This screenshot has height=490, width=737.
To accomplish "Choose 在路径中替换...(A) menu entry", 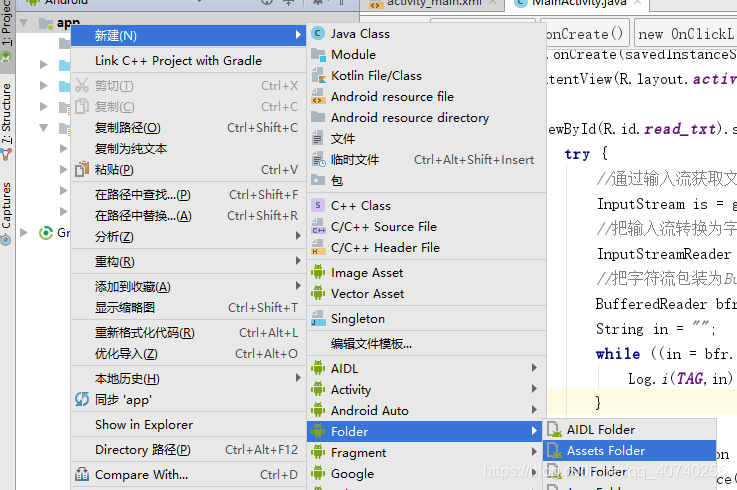I will 188,216.
